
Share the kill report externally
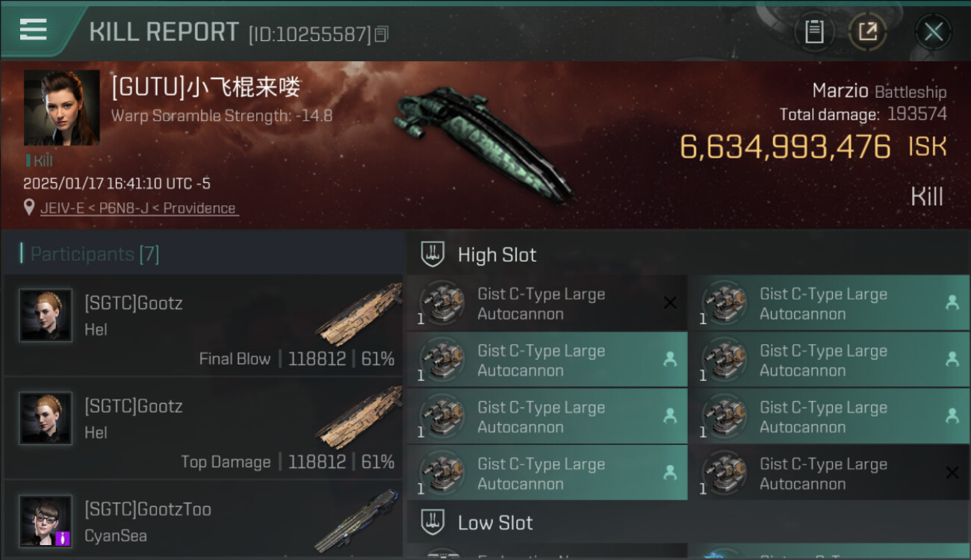coord(868,32)
